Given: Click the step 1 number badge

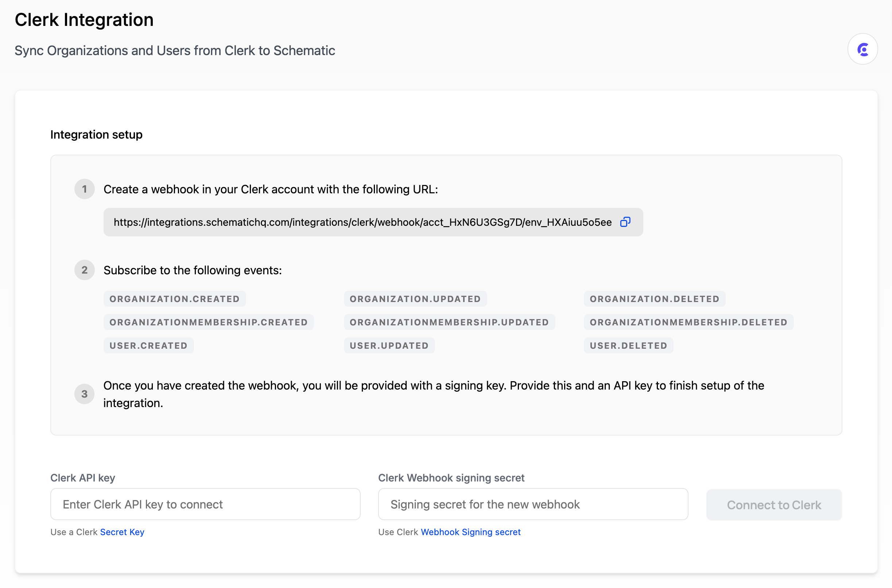Looking at the screenshot, I should [84, 189].
